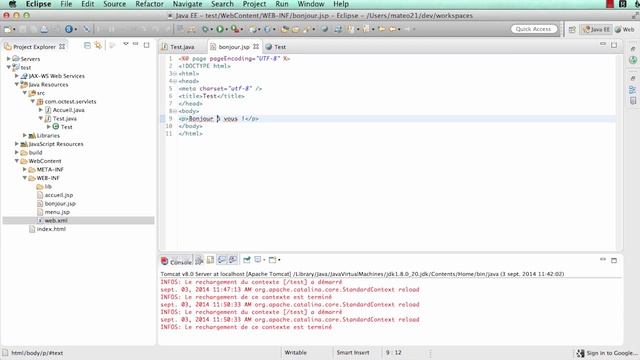This screenshot has width=640, height=360.
Task: Click the Open Console icon
Action: tap(272, 260)
